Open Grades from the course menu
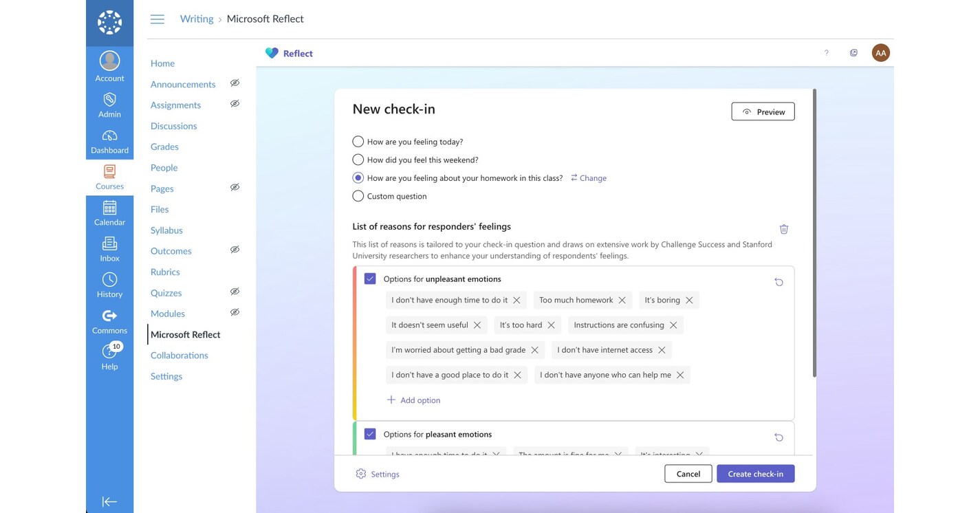980x513 pixels. click(164, 146)
